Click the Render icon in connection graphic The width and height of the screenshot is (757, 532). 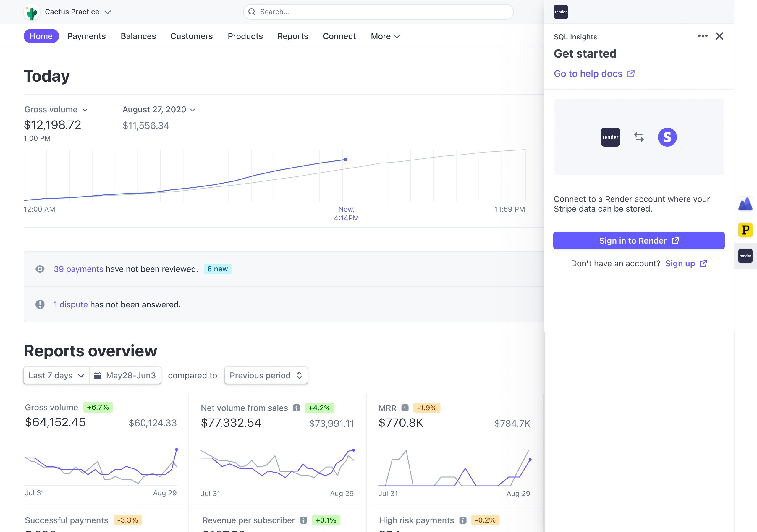[610, 137]
